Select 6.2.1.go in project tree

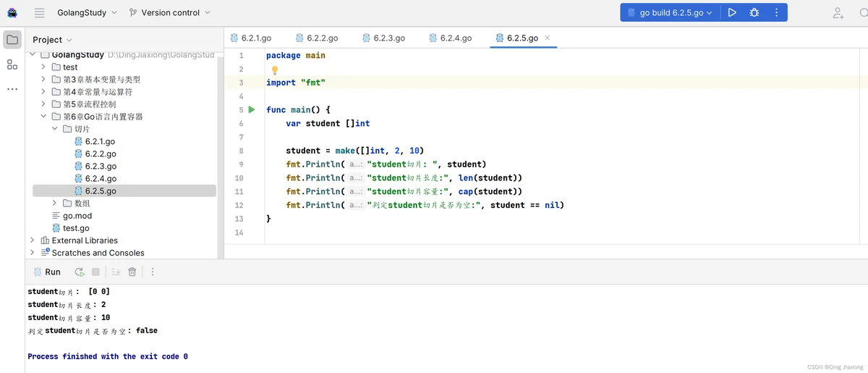click(x=101, y=141)
